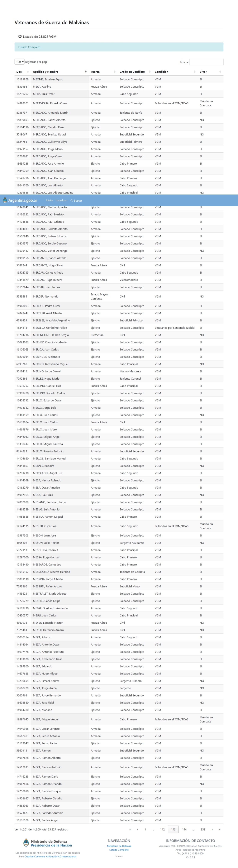The height and width of the screenshot is (868, 238).
Task: Open page 144 of the list
Action: tap(184, 829)
